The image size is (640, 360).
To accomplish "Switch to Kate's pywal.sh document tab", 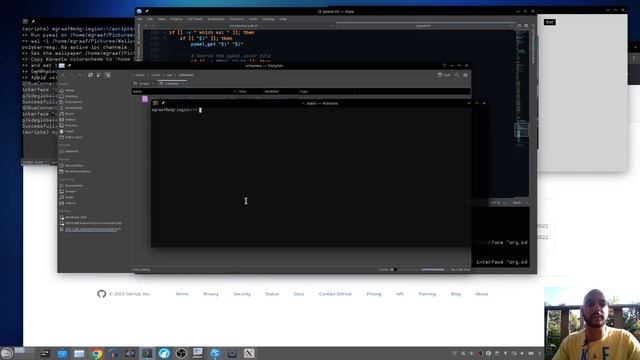I will coord(423,26).
